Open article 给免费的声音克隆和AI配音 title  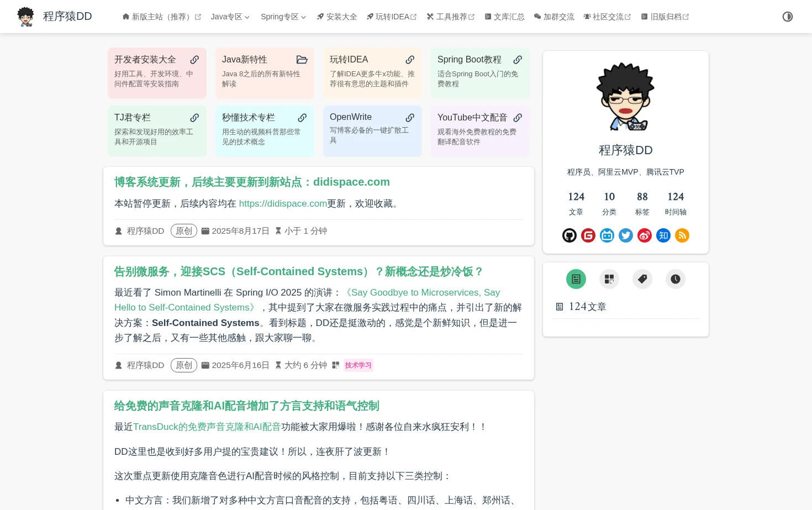(x=246, y=406)
